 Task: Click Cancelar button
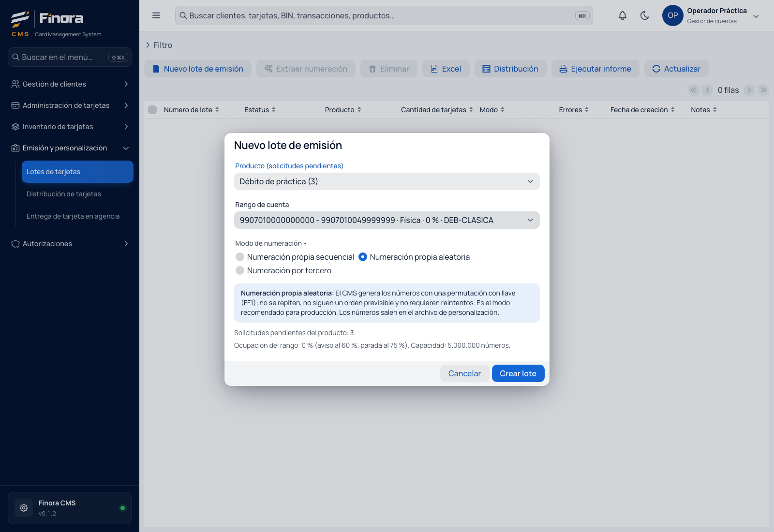click(x=464, y=373)
